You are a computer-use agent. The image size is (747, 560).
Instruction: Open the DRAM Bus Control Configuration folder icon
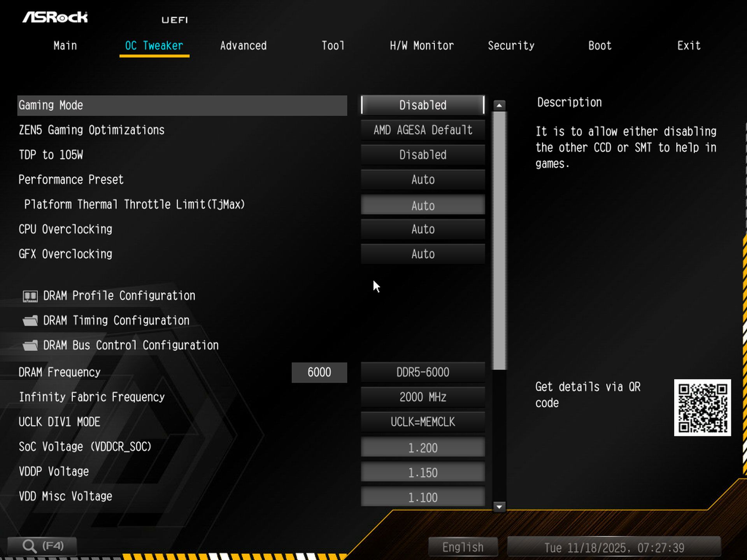click(x=30, y=345)
